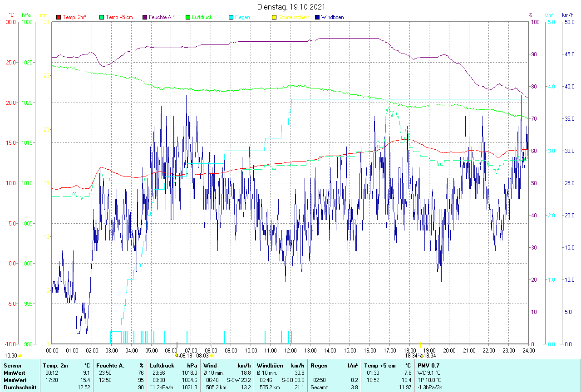Click the wind maximum S-SW 23.2
This screenshot has width=581, height=392.
point(239,380)
